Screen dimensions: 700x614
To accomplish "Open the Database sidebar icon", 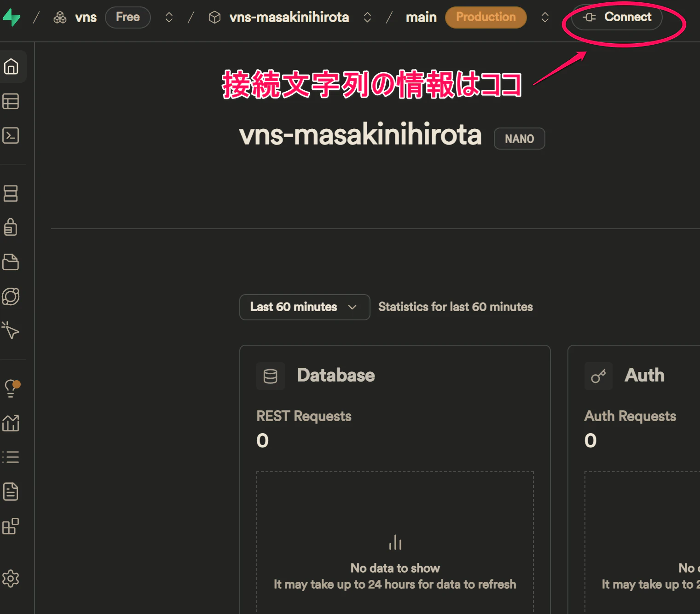I will 11,193.
